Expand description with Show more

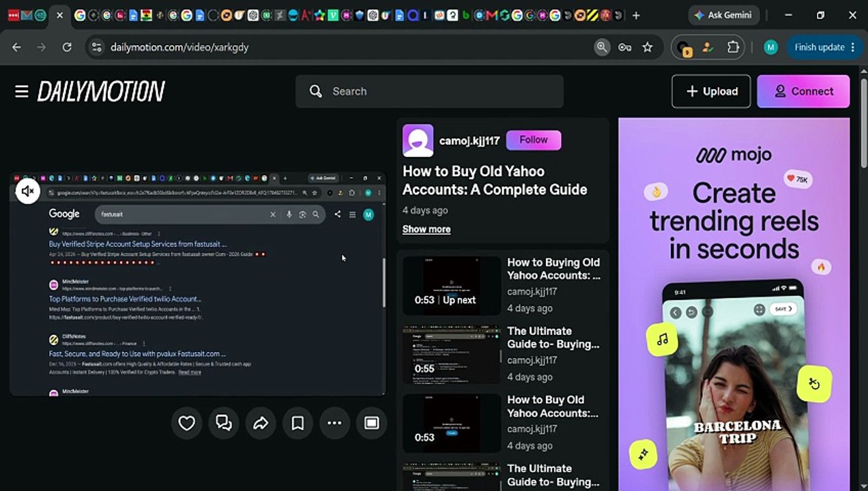tap(426, 229)
